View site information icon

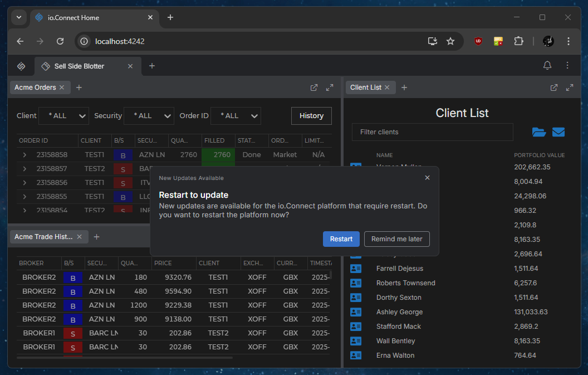[85, 41]
